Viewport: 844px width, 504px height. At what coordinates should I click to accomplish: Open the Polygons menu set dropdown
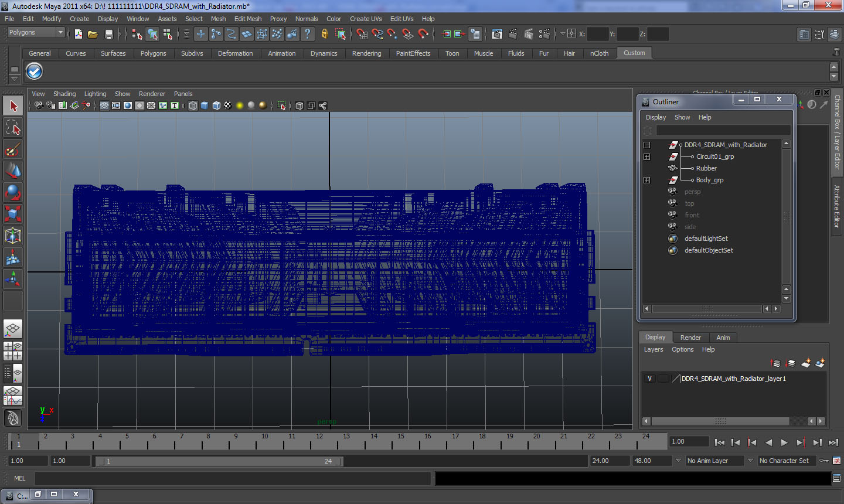pos(35,33)
